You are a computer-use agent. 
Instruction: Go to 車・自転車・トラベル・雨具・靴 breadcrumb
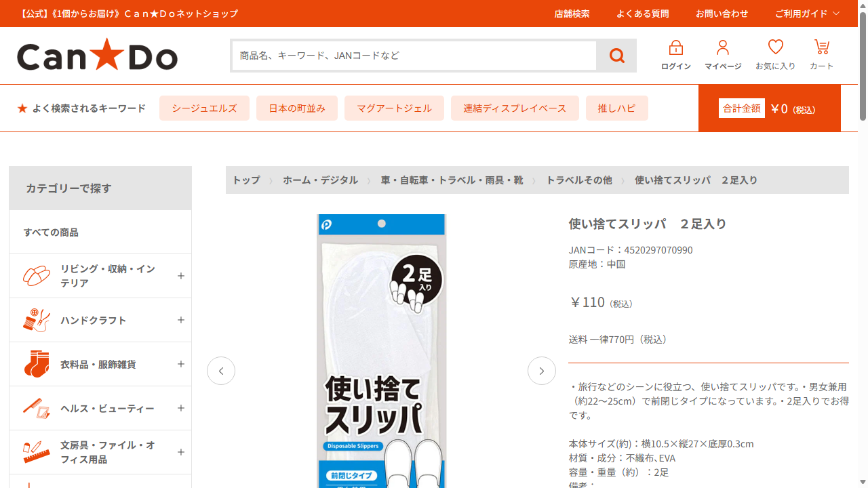click(x=452, y=180)
